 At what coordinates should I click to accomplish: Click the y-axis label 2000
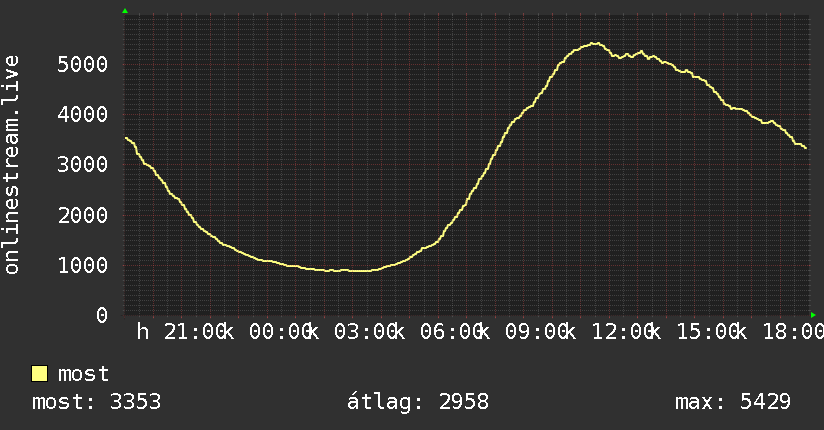pos(83,215)
